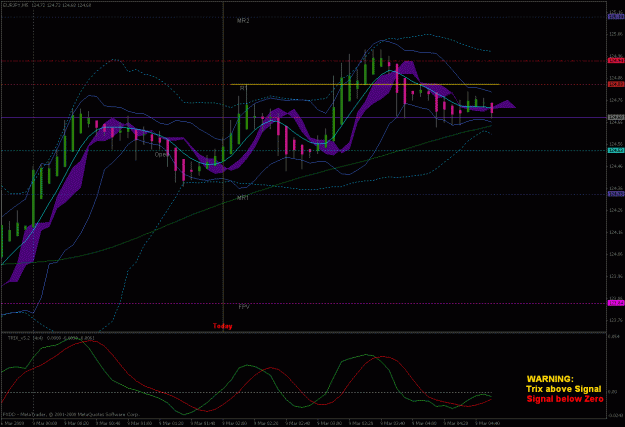625x427 pixels.
Task: Select the FPV level label
Action: coord(244,307)
